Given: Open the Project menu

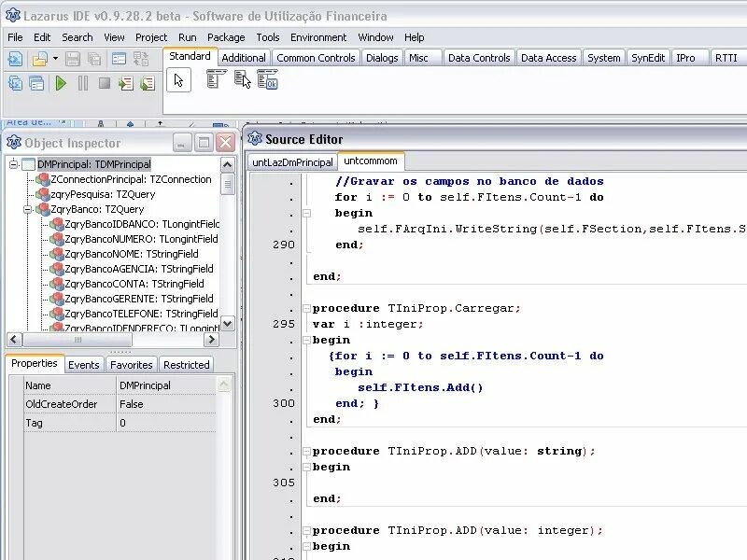Looking at the screenshot, I should coord(151,37).
